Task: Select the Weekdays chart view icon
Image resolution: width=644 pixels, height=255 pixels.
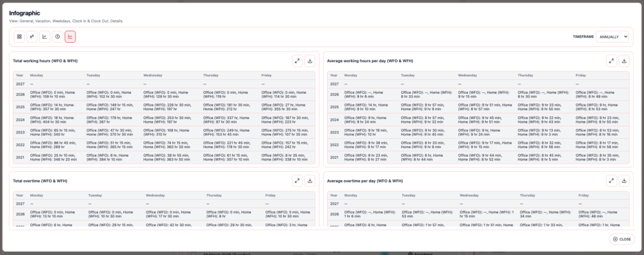Action: pos(45,37)
